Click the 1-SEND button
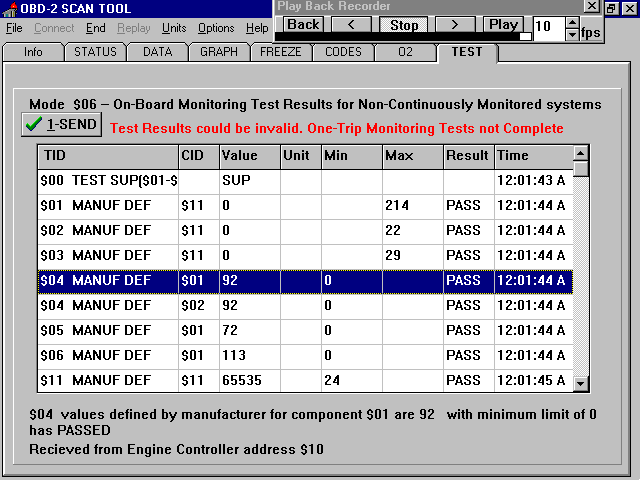The height and width of the screenshot is (480, 640). 62,124
